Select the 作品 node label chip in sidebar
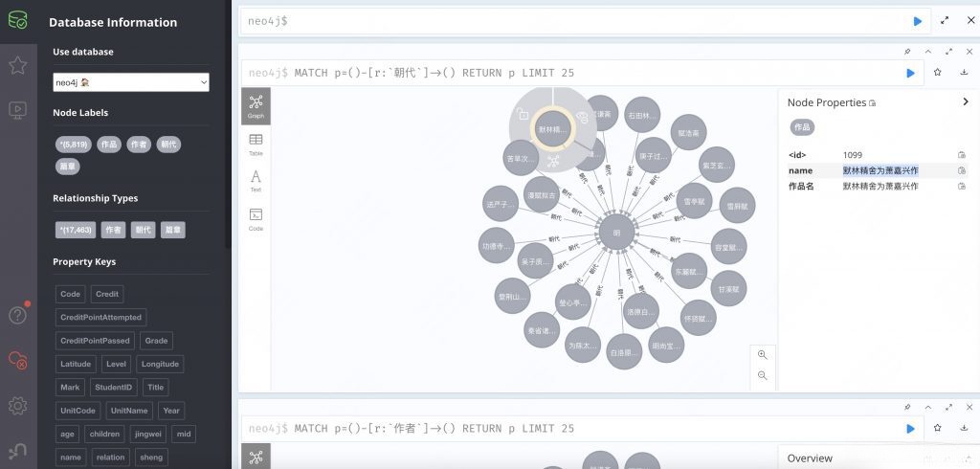The image size is (980, 469). click(x=109, y=145)
